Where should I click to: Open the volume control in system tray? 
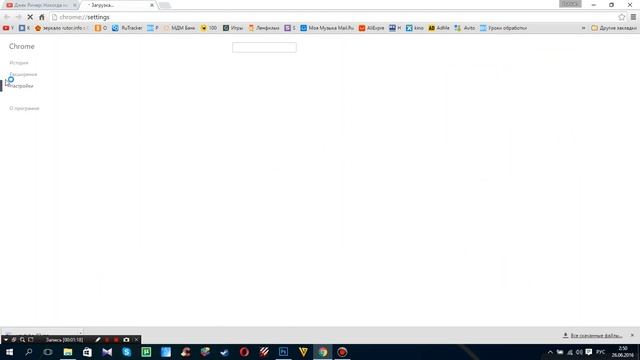pos(579,352)
